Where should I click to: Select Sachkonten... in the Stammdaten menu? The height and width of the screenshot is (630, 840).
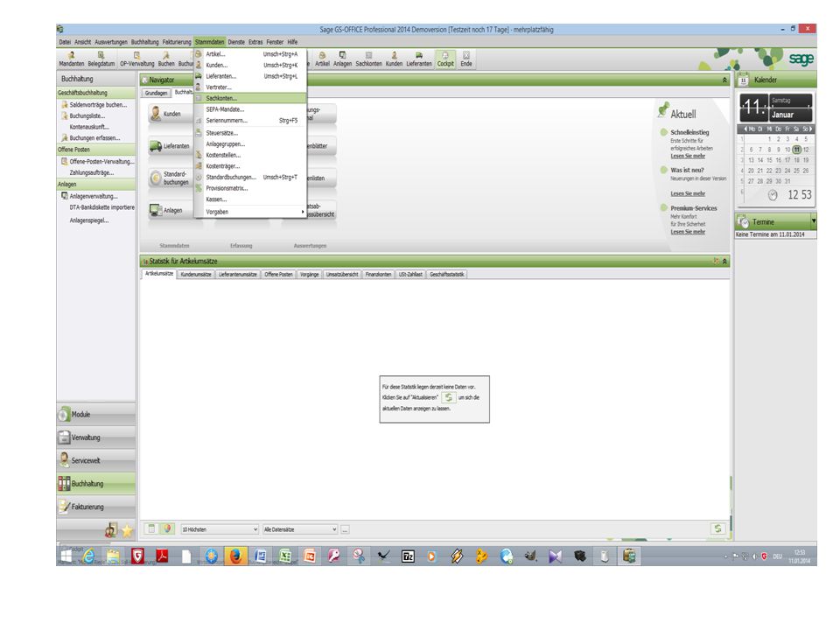pos(251,98)
